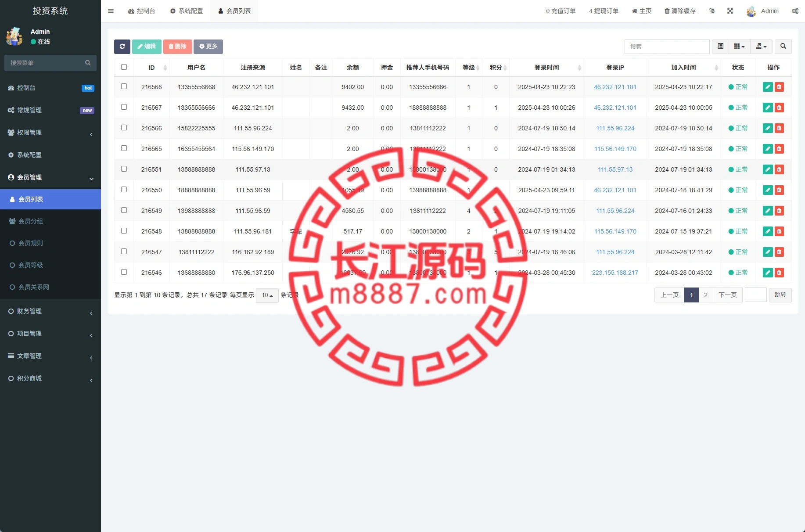Check the row 216549 checkbox

tap(124, 210)
